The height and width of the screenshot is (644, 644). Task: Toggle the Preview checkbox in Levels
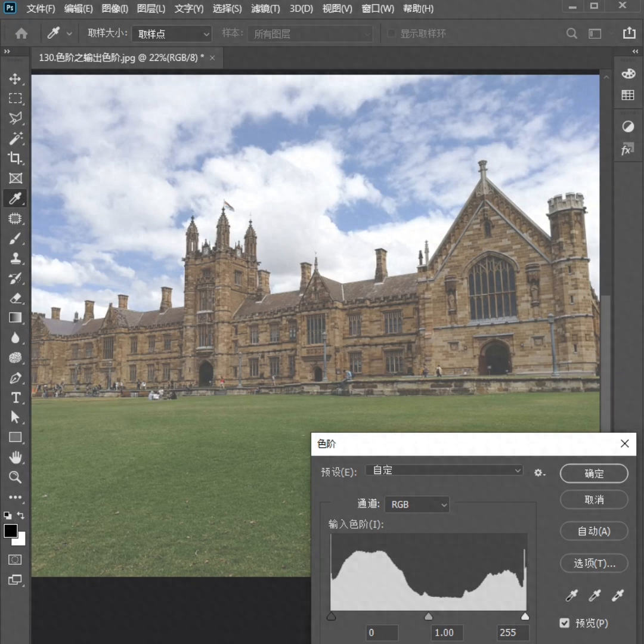click(x=565, y=623)
